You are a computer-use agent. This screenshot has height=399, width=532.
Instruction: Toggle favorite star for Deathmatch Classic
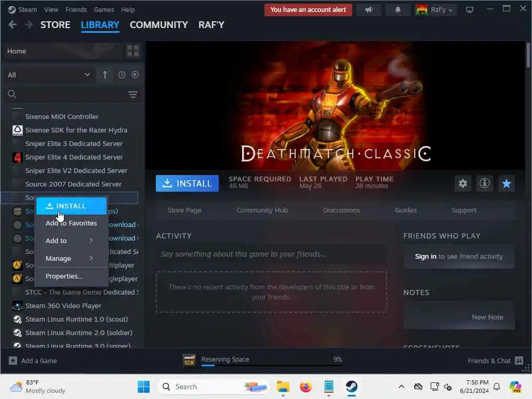tap(506, 183)
